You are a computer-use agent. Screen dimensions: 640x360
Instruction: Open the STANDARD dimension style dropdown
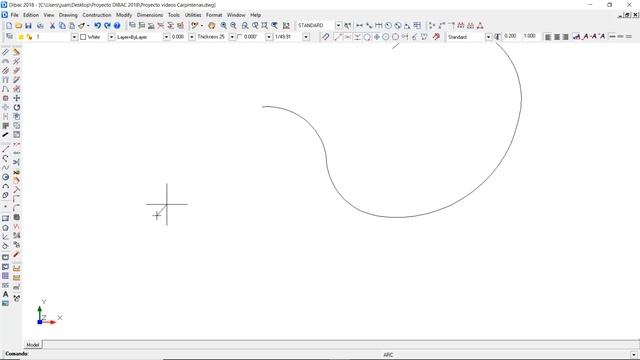(338, 25)
